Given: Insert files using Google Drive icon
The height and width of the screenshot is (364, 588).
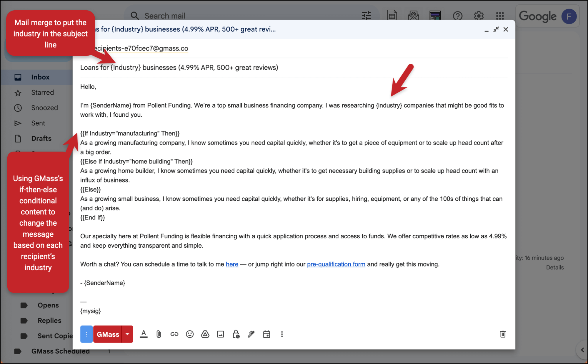Looking at the screenshot, I should pos(205,334).
